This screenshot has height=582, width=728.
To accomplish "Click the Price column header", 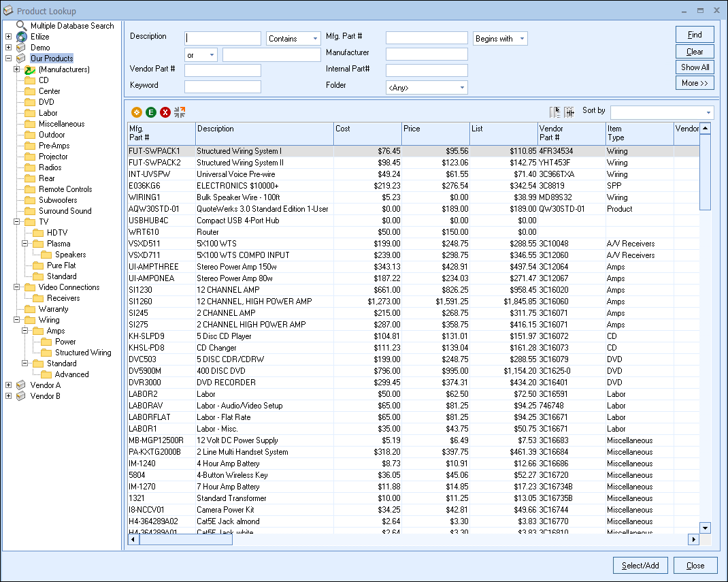I will 435,133.
